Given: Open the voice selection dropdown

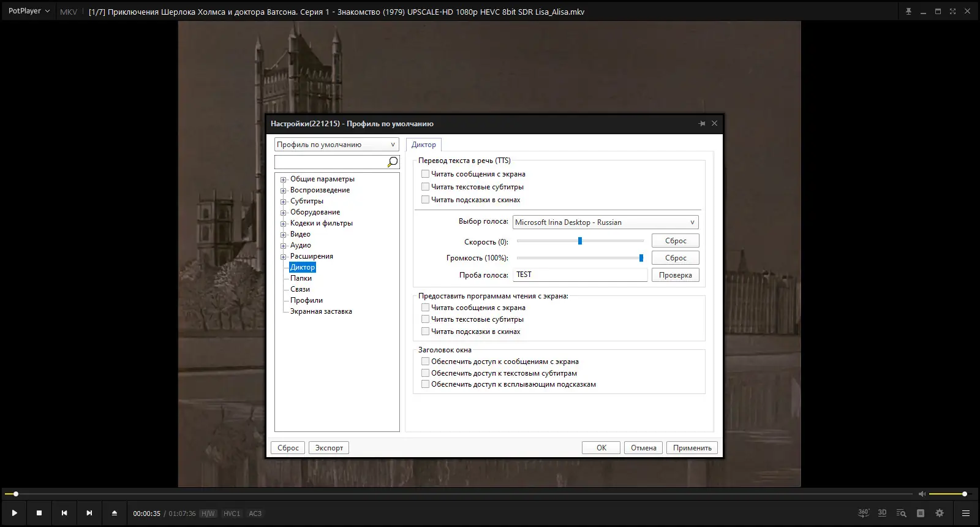Looking at the screenshot, I should point(605,222).
